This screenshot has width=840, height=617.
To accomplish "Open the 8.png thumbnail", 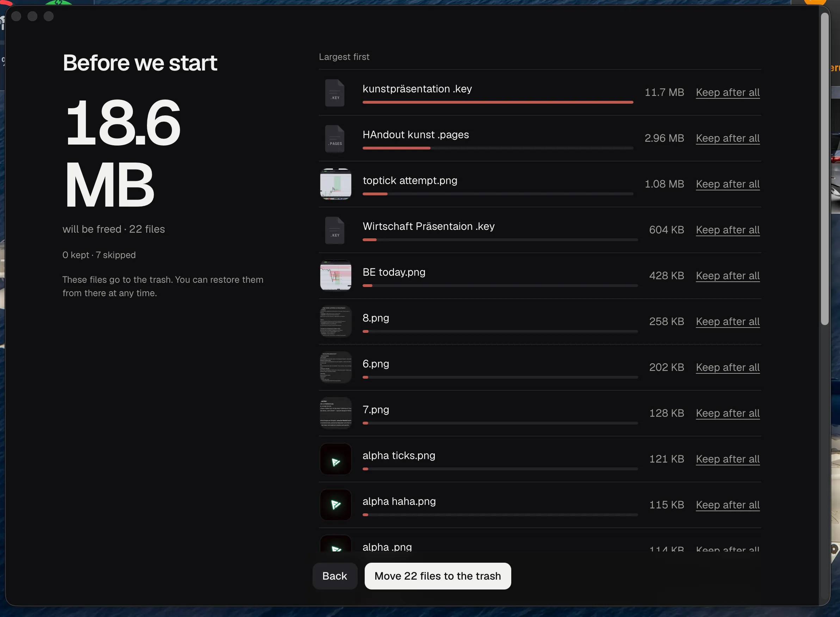I will pyautogui.click(x=335, y=322).
